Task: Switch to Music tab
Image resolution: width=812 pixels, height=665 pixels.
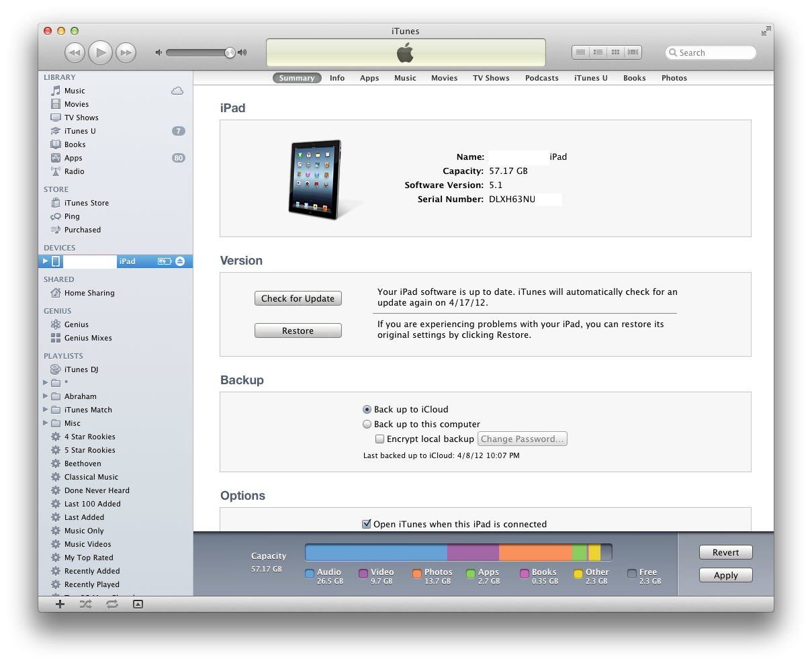Action: tap(405, 78)
